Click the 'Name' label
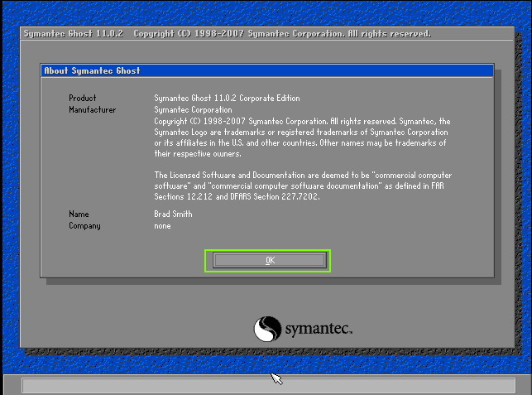Screen dimensions: 532x395 pyautogui.click(x=79, y=214)
